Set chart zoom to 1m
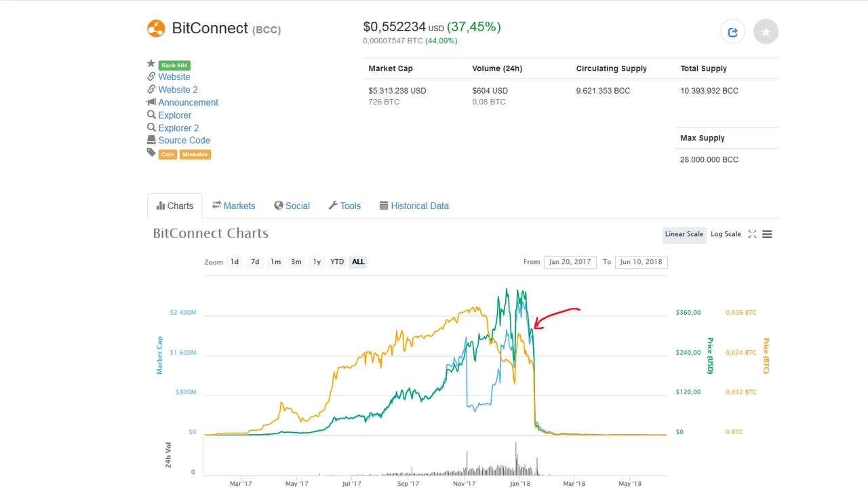This screenshot has height=502, width=868. 275,262
